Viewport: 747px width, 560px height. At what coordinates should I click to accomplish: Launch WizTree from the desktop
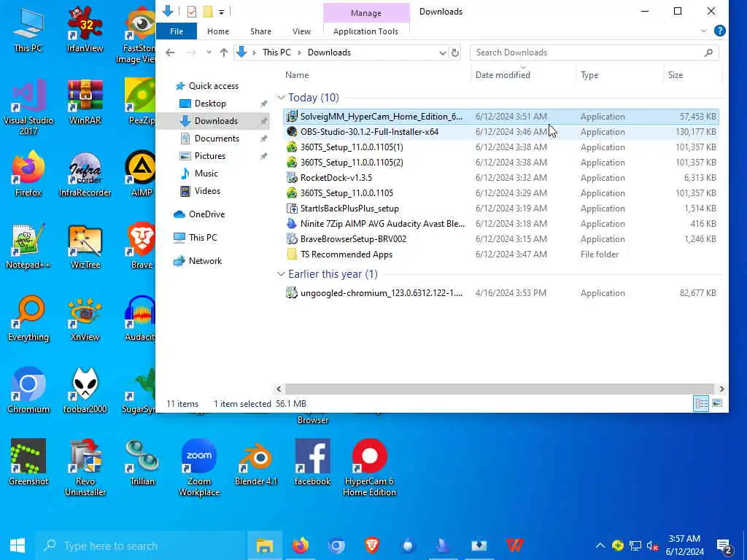(85, 246)
